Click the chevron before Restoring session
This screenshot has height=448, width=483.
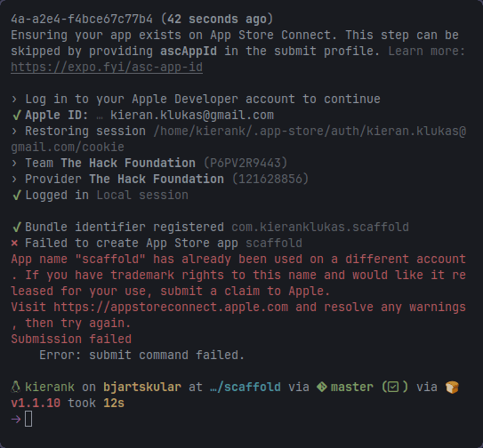(x=14, y=132)
